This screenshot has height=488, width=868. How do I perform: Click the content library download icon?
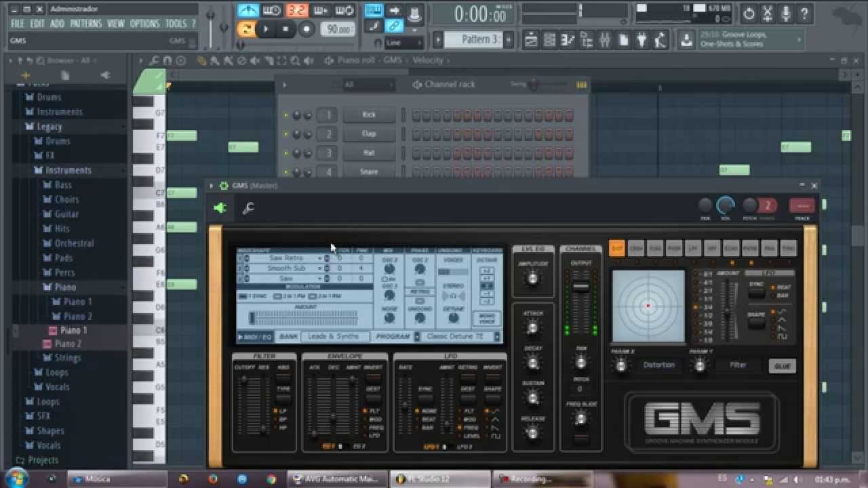[x=688, y=39]
